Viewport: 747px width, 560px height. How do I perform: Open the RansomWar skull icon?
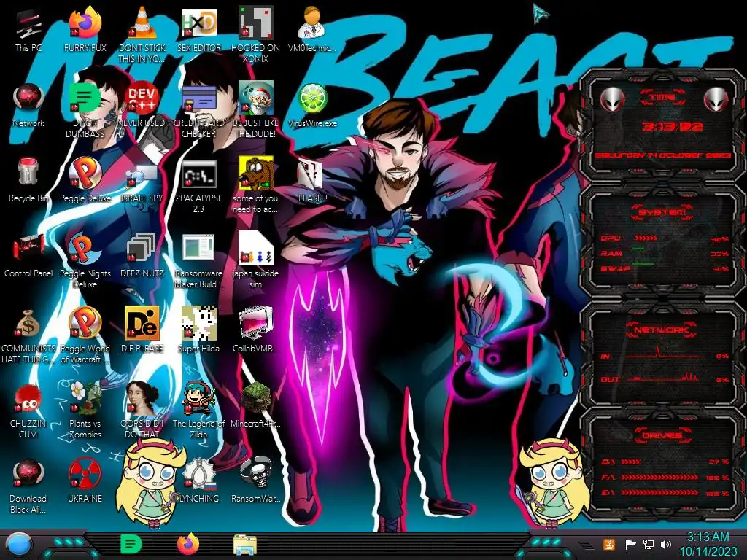255,481
